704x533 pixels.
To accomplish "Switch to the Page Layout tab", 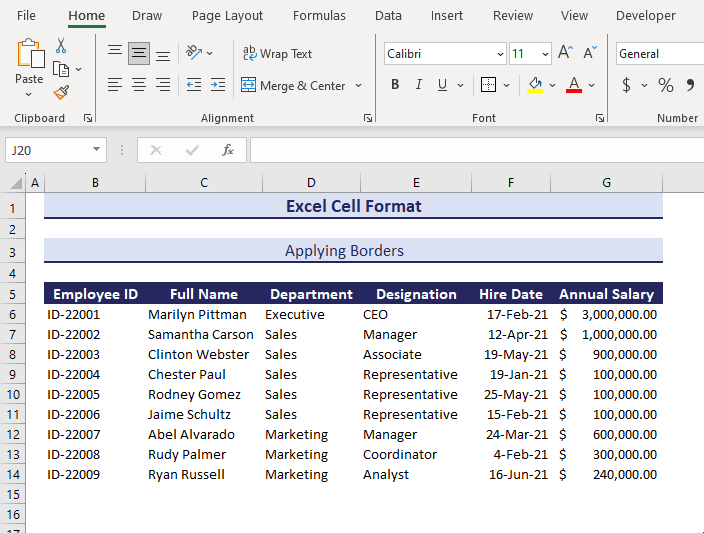I will coord(227,15).
